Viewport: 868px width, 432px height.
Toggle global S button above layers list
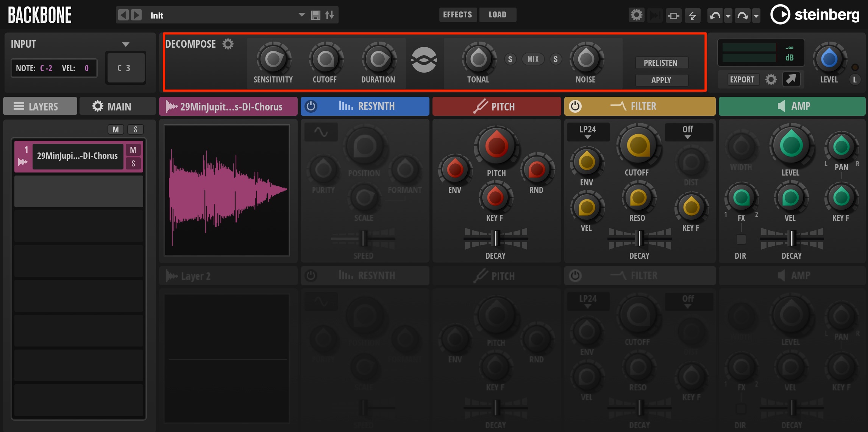[x=136, y=130]
